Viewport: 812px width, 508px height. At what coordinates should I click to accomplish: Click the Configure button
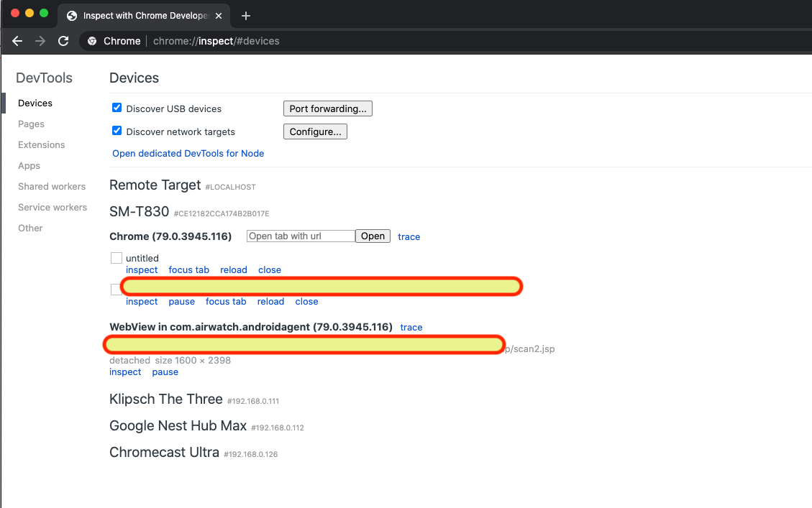click(315, 131)
